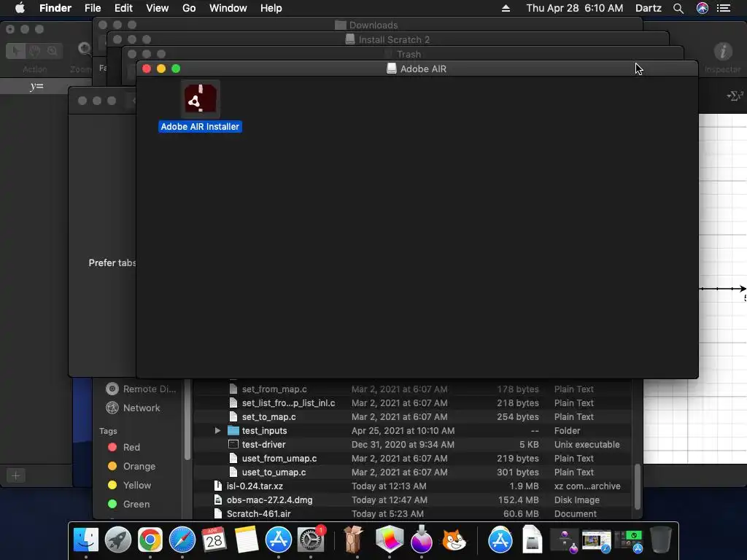This screenshot has width=747, height=560.
Task: Open Google Chrome from the Dock
Action: point(150,540)
